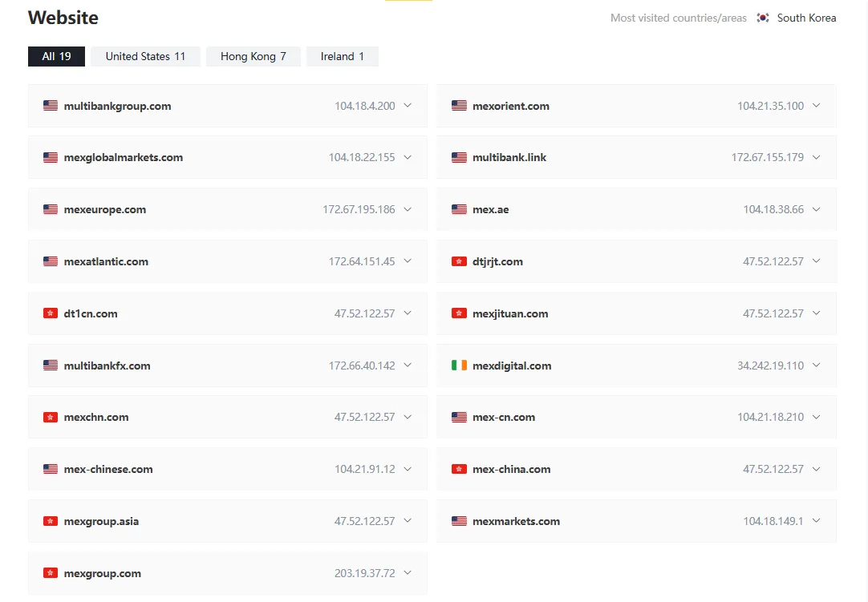Click the Hong Kong flag beside mexchn.com
Screen dimensions: 868x602
51,417
